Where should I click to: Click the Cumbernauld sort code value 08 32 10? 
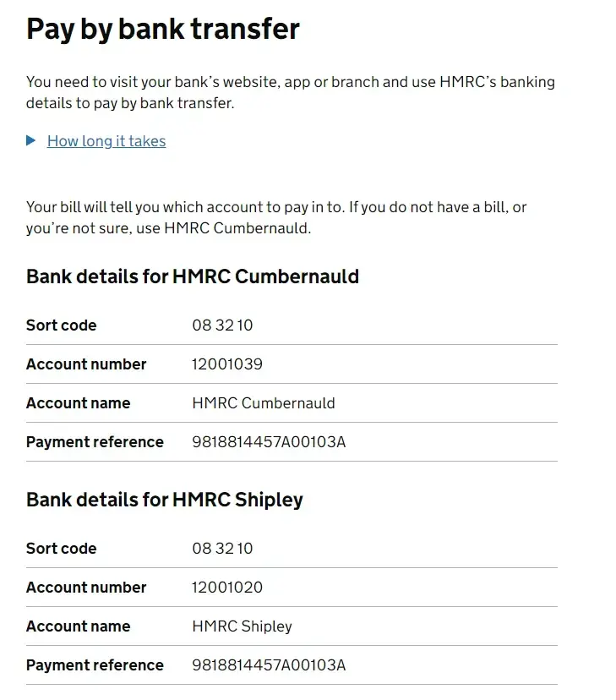pyautogui.click(x=222, y=325)
